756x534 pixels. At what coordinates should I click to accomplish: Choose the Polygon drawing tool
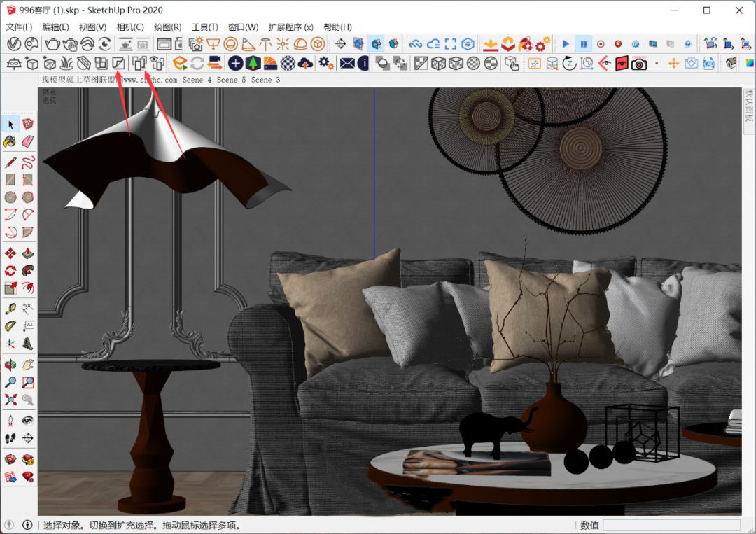(x=28, y=197)
